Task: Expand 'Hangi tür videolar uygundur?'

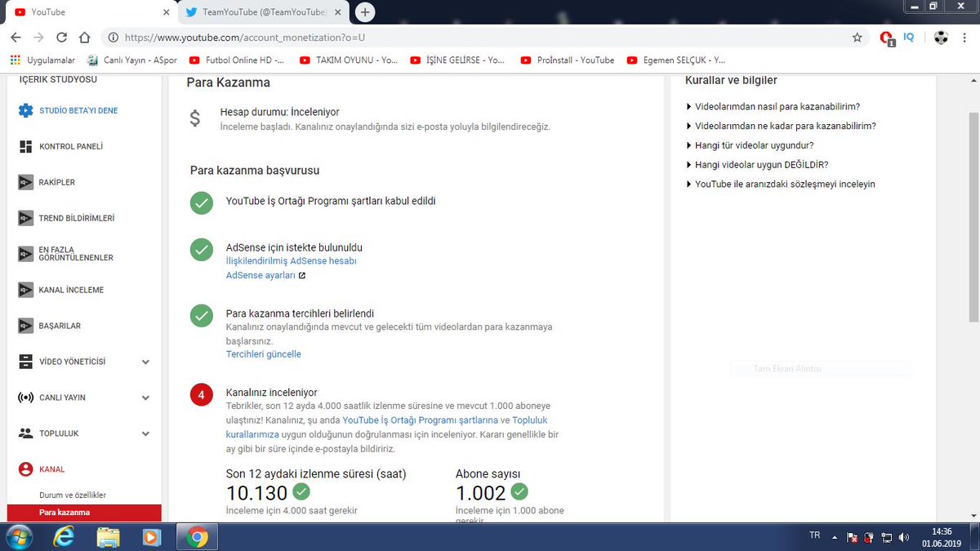Action: coord(750,145)
